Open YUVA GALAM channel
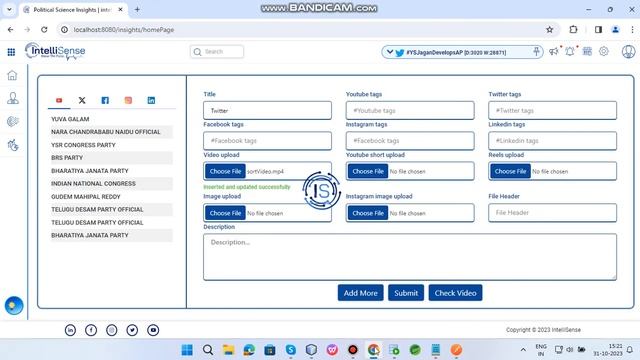The width and height of the screenshot is (640, 360). (x=70, y=119)
